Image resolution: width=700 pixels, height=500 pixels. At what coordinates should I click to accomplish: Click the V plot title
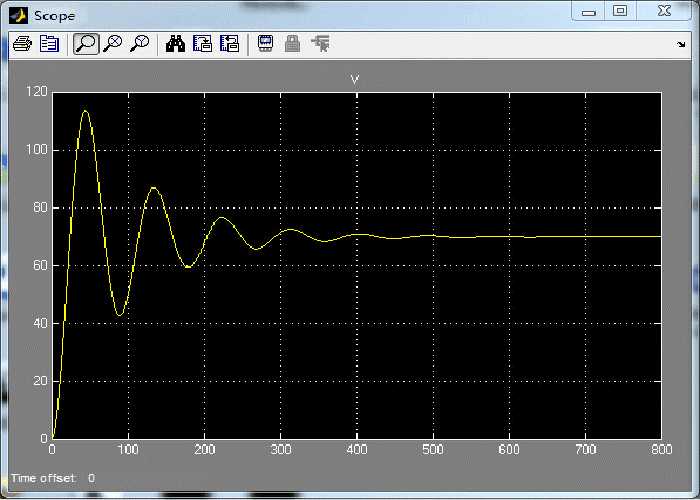(x=355, y=80)
